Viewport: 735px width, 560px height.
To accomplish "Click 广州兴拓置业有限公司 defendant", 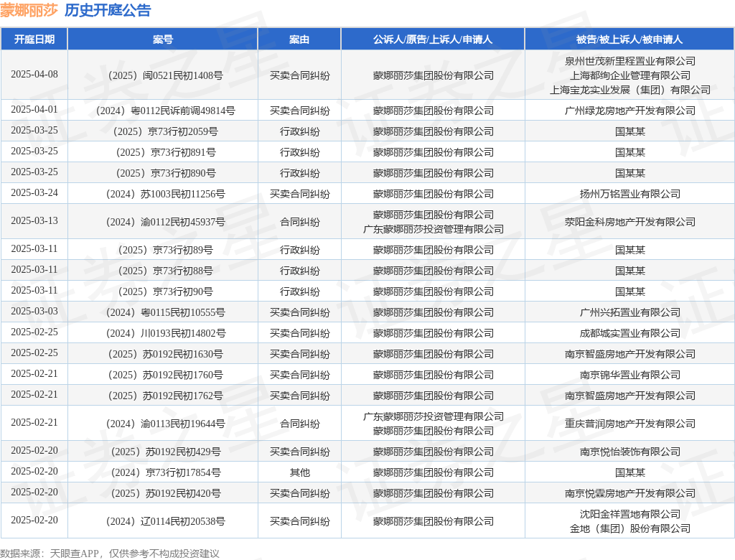I will pos(630,312).
